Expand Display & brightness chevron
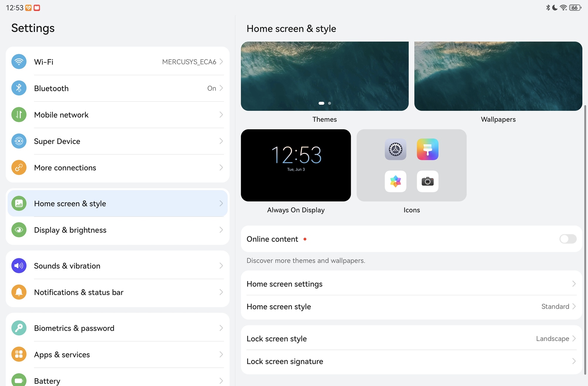 click(221, 230)
